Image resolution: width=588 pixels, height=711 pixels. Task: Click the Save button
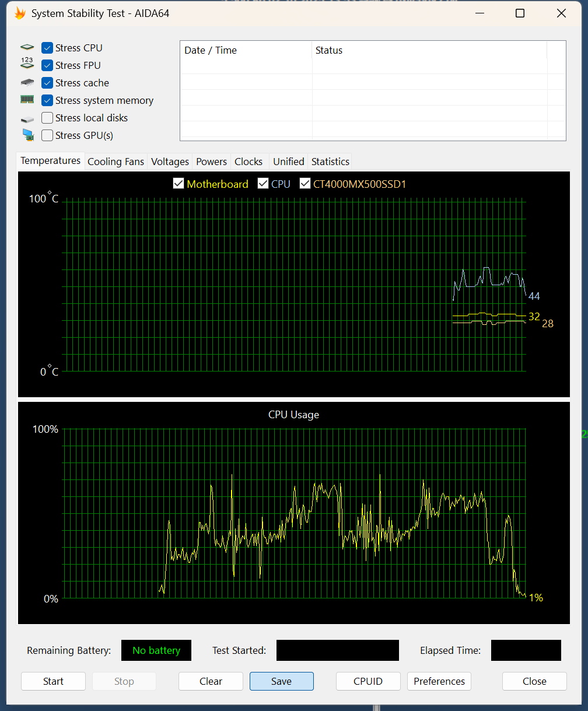click(281, 681)
